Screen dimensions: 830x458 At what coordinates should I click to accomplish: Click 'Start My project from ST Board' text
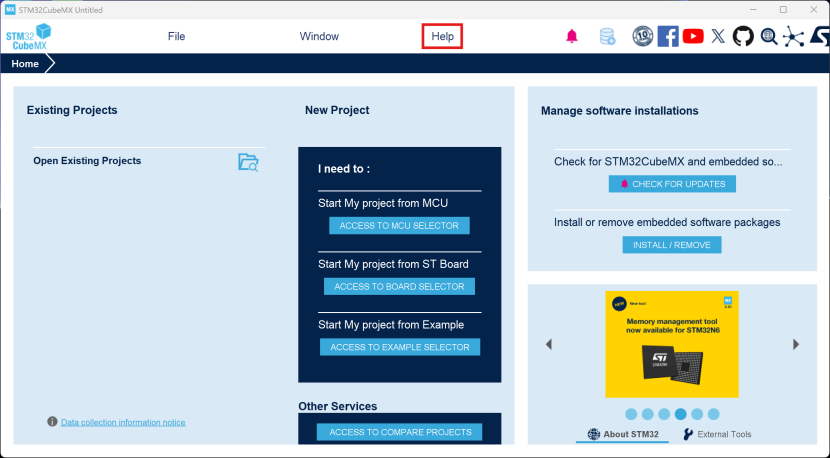[x=393, y=264]
